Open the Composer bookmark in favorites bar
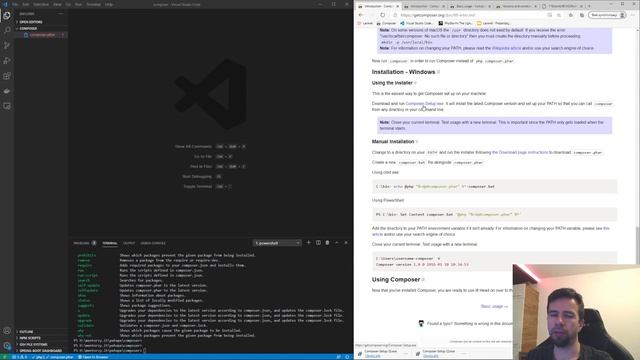Viewport: 640px width, 360px height. click(x=386, y=23)
